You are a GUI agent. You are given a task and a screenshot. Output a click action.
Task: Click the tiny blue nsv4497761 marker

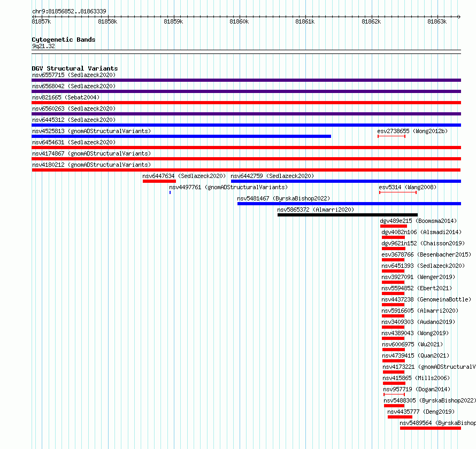170,192
